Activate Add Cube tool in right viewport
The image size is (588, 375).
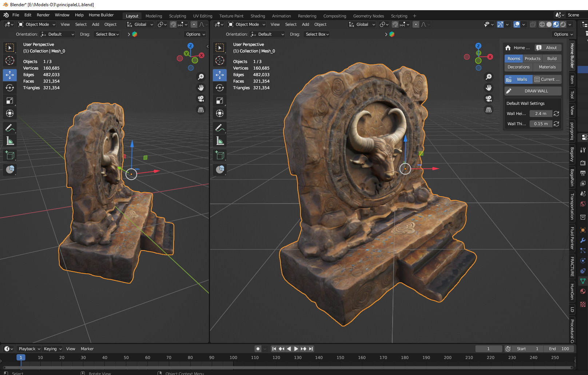point(220,155)
